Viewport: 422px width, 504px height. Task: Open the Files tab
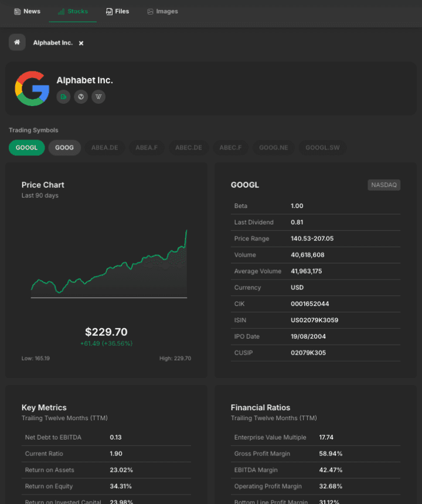click(x=117, y=11)
